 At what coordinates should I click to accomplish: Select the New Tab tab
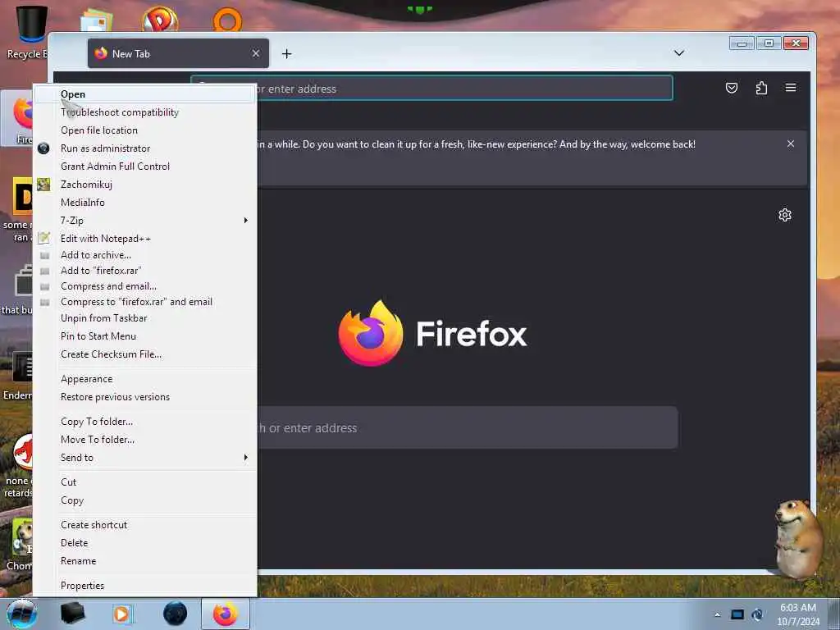178,53
